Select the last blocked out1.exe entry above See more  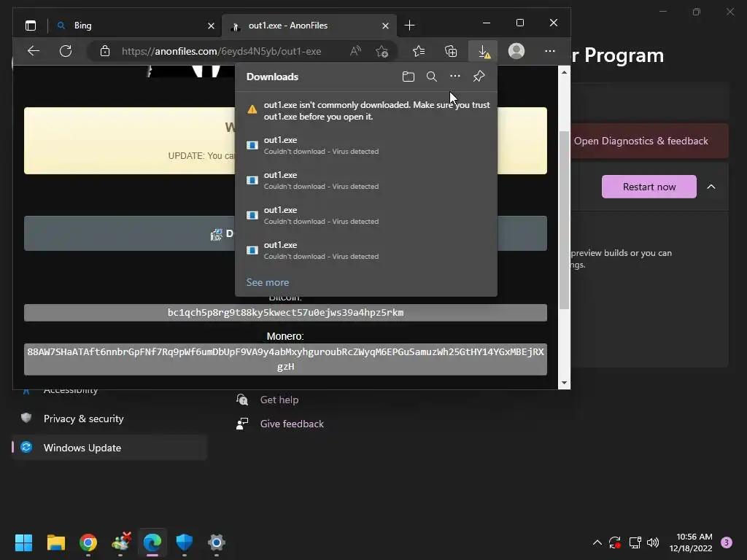(366, 250)
